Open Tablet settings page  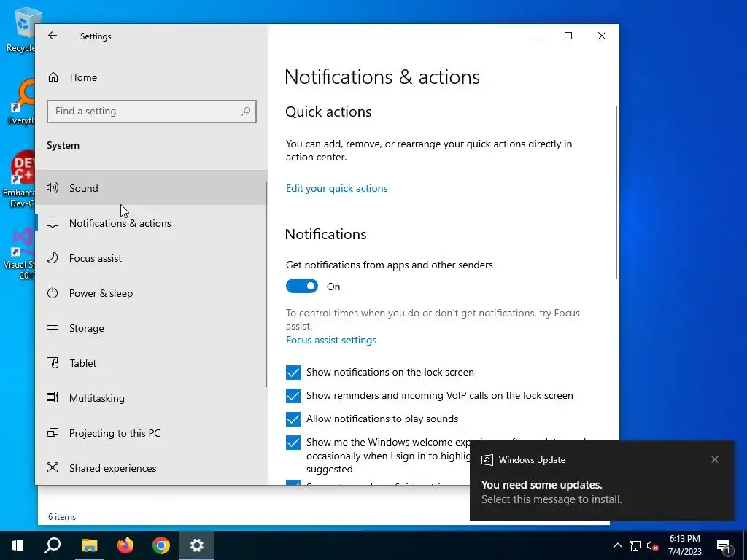[152, 363]
